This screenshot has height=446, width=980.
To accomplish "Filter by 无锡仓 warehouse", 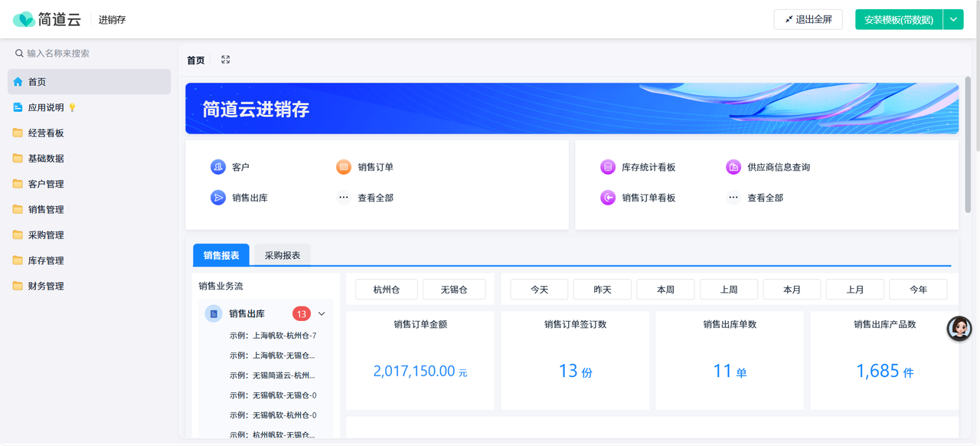I will point(454,289).
